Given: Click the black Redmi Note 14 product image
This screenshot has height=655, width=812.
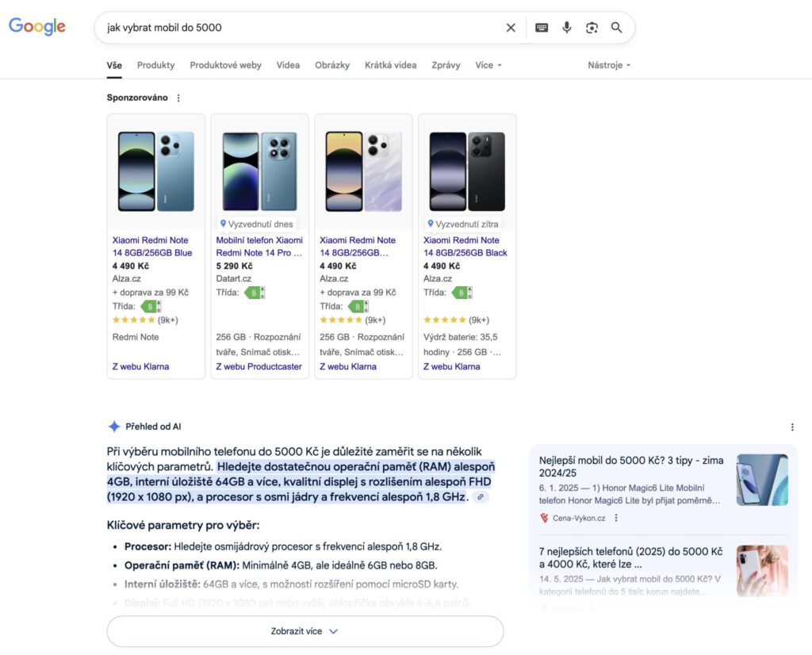Looking at the screenshot, I should (467, 171).
